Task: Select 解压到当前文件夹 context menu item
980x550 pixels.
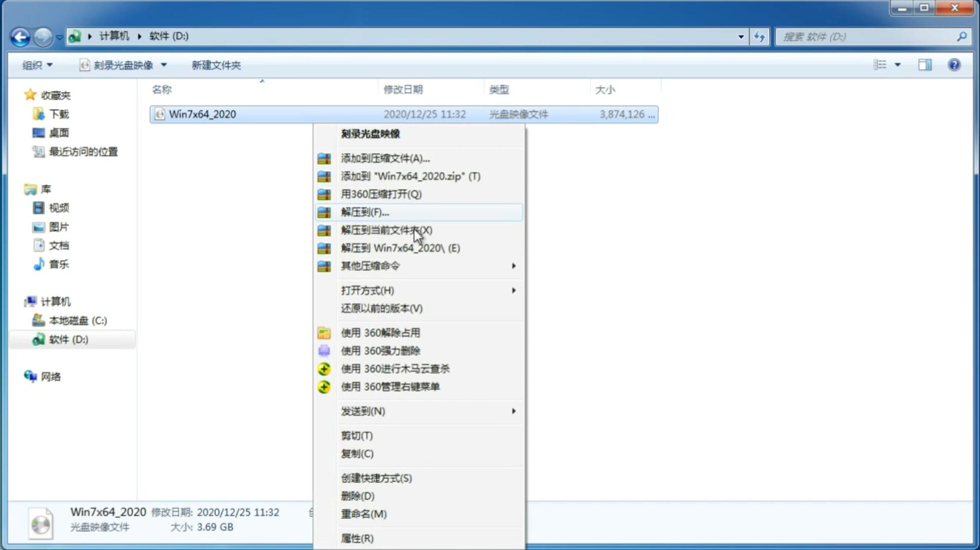Action: click(387, 230)
